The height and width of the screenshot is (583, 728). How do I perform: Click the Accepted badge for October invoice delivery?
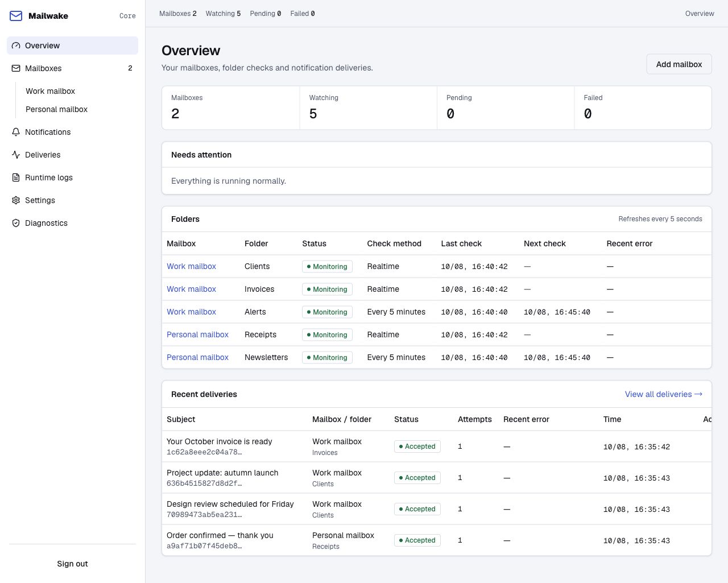tap(417, 446)
